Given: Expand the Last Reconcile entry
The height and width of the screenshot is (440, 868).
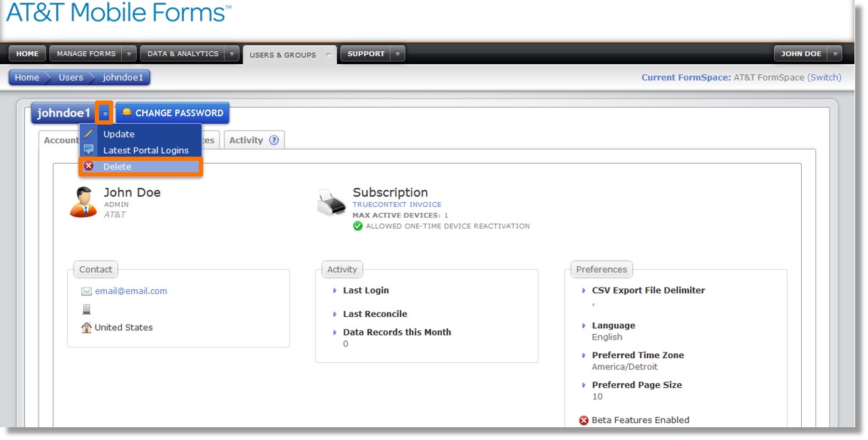Looking at the screenshot, I should click(335, 314).
